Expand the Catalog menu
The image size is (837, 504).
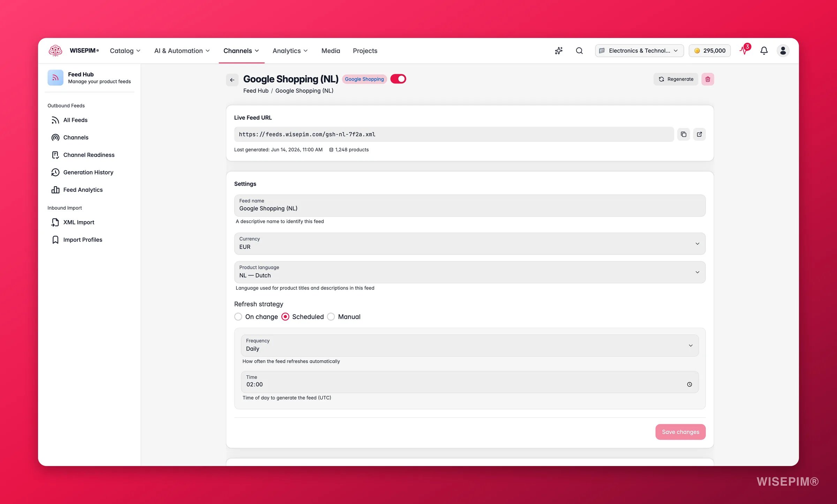pos(125,51)
